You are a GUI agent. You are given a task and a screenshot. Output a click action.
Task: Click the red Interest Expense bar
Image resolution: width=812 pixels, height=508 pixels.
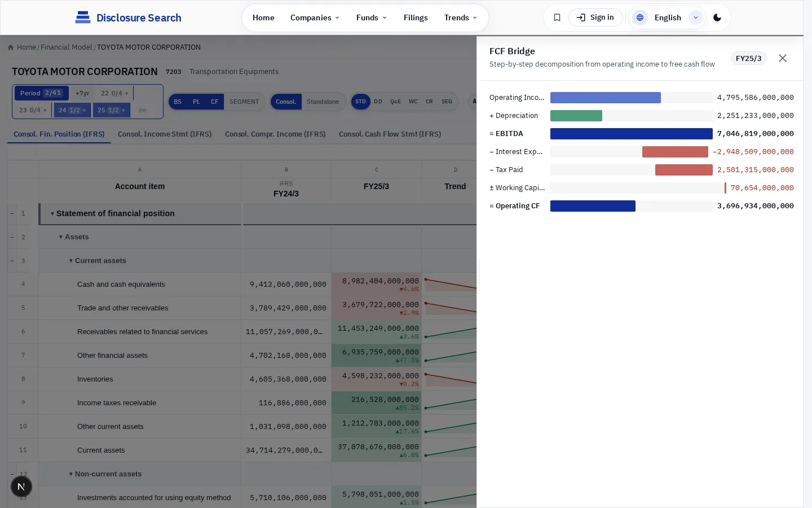click(x=675, y=152)
